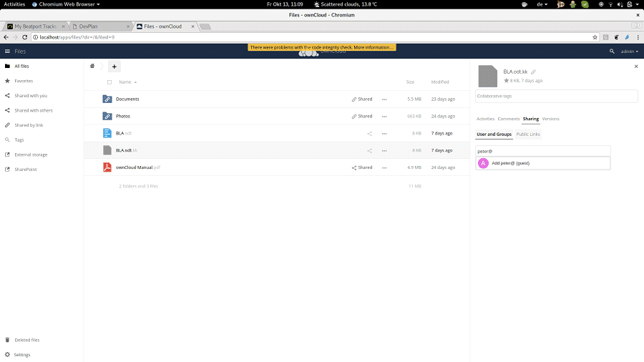Sort files by Size column header
This screenshot has height=362, width=644.
(410, 82)
